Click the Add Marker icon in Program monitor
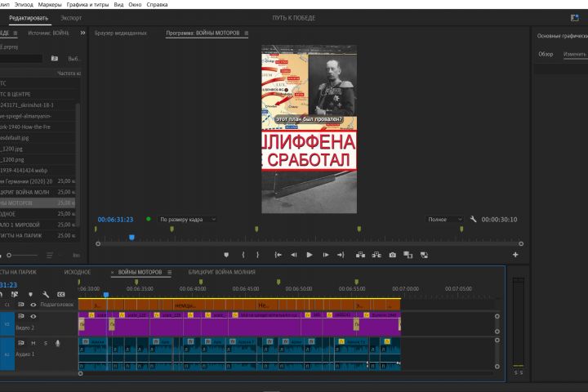The width and height of the screenshot is (588, 392). point(226,255)
